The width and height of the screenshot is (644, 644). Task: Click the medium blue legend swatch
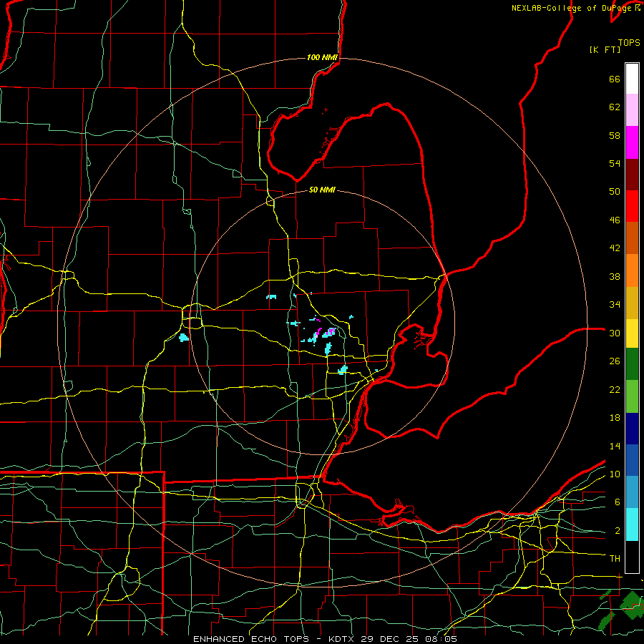pyautogui.click(x=632, y=460)
